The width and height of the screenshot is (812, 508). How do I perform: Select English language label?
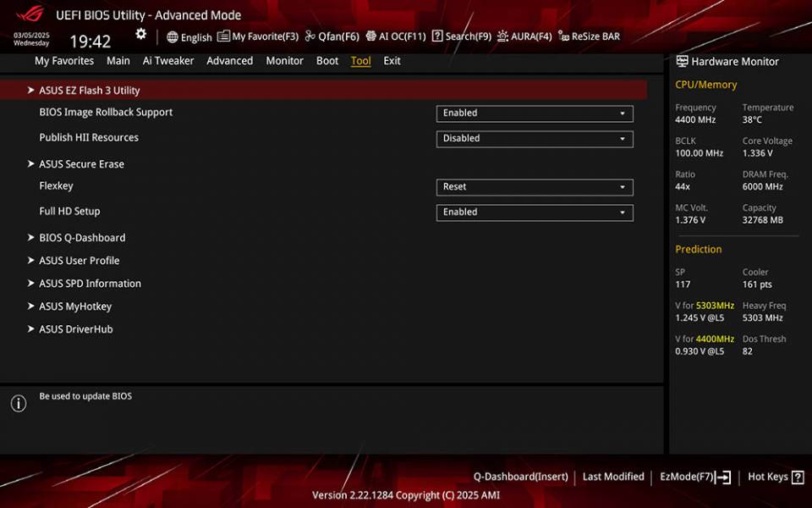(196, 37)
